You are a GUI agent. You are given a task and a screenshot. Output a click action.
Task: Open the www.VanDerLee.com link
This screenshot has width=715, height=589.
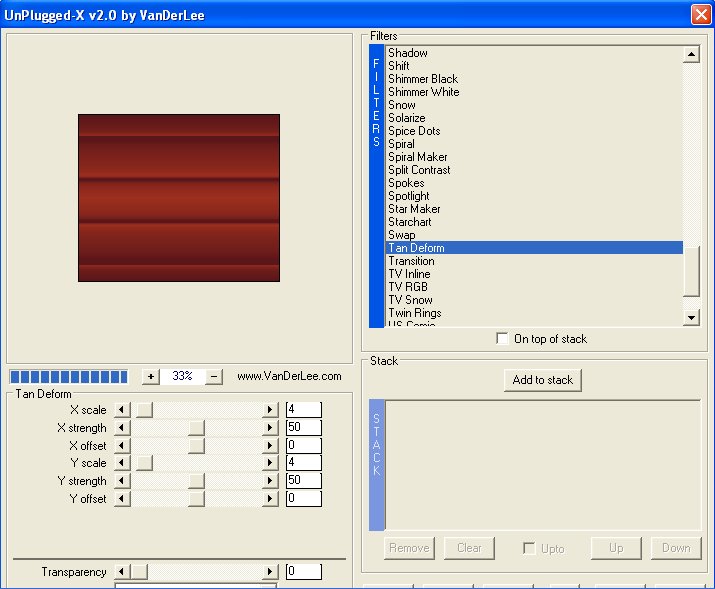tap(289, 376)
